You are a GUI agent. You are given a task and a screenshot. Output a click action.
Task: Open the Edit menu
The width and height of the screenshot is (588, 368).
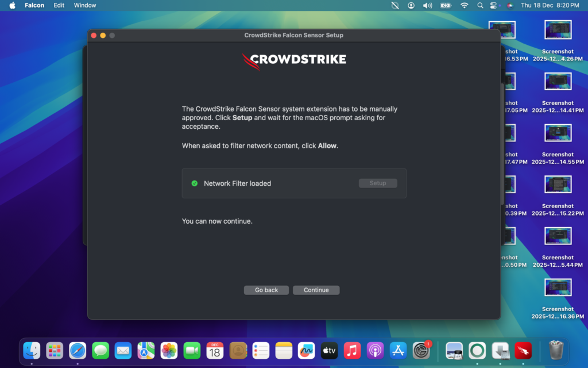pos(59,5)
